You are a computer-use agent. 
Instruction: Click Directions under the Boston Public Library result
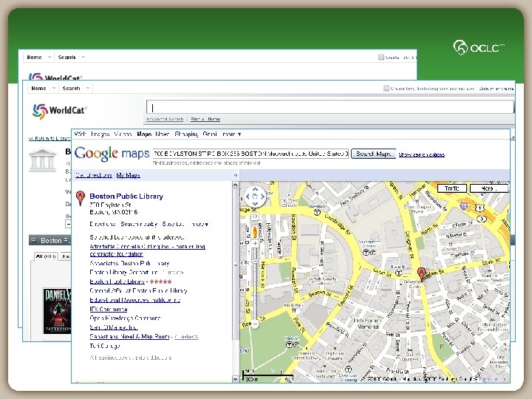pyautogui.click(x=103, y=224)
